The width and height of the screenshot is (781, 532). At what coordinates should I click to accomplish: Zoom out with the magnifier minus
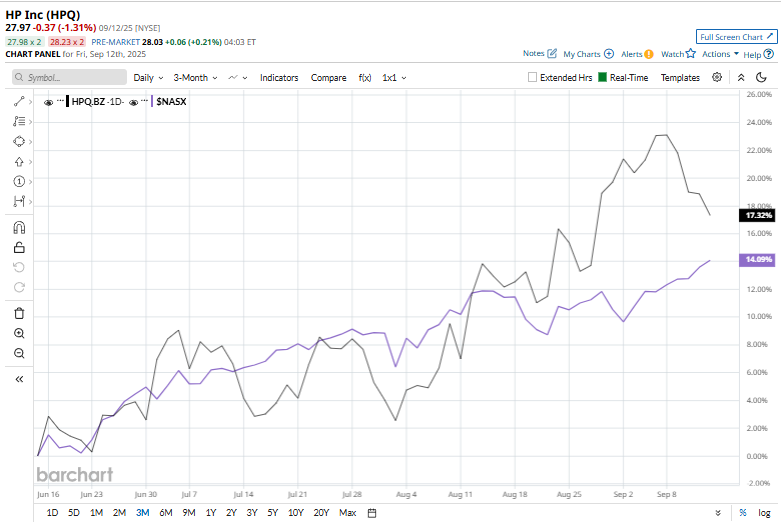19,353
